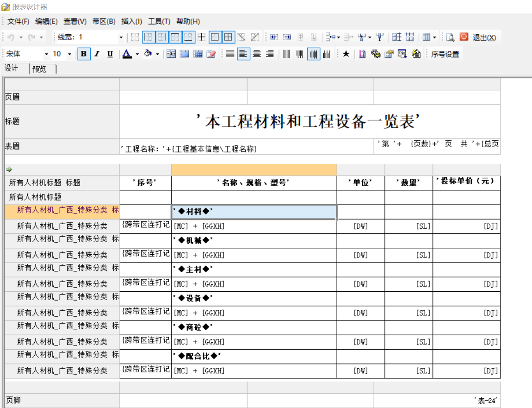Open the 文件(F) menu
532x408 pixels.
(x=19, y=21)
